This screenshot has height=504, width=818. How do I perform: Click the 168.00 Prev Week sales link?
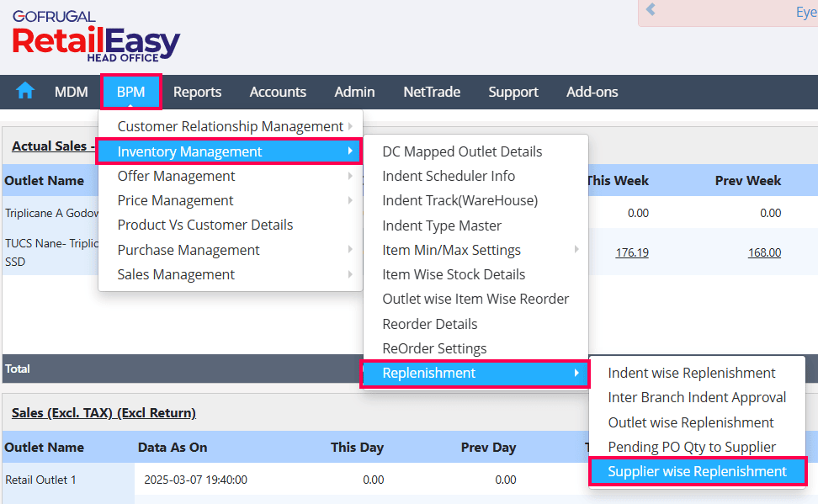click(764, 252)
